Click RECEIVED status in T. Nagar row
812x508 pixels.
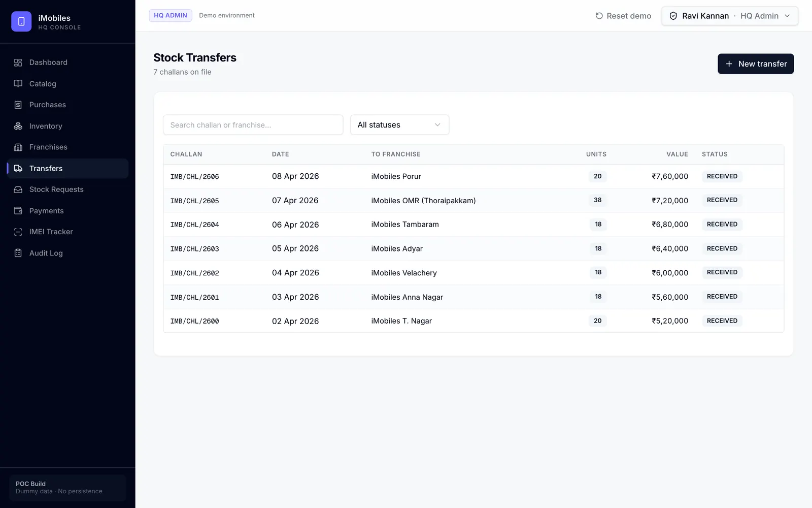click(x=722, y=321)
